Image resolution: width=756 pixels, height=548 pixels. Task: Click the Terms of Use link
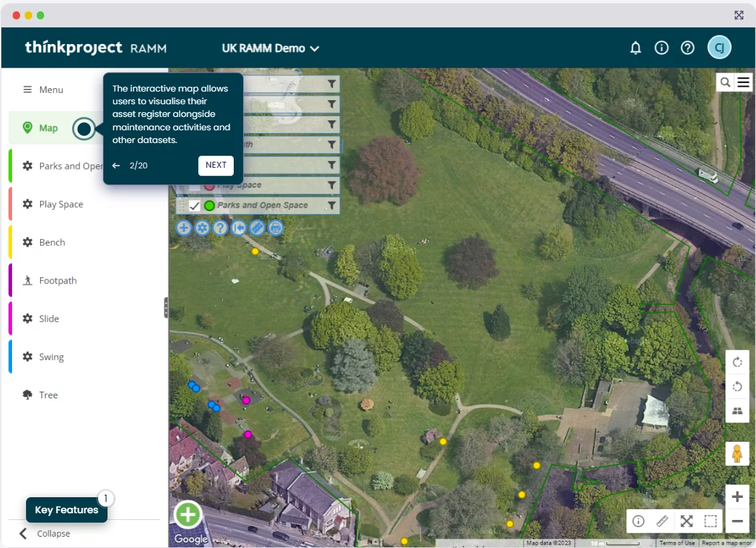point(677,543)
